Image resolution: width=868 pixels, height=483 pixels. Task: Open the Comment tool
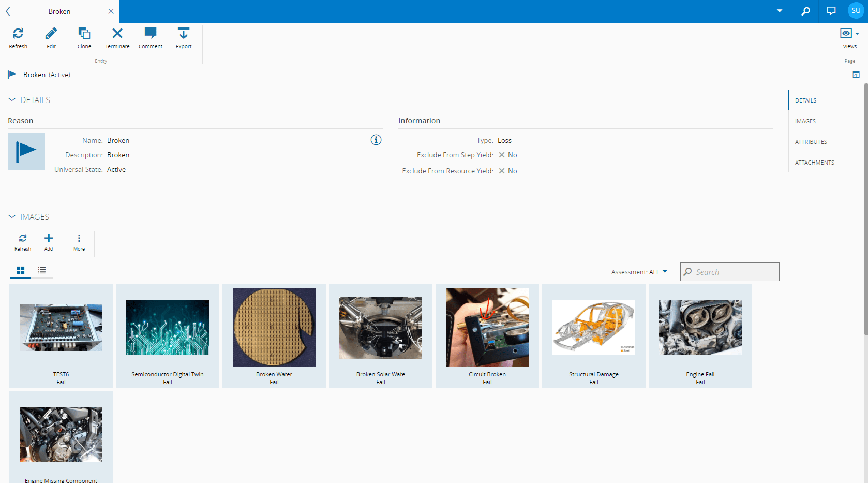tap(151, 34)
